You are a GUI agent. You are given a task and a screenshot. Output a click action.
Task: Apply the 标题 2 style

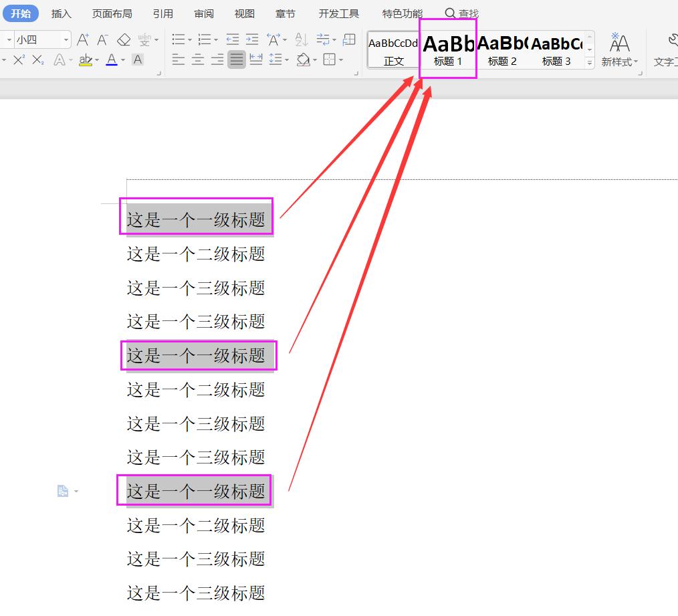click(502, 50)
